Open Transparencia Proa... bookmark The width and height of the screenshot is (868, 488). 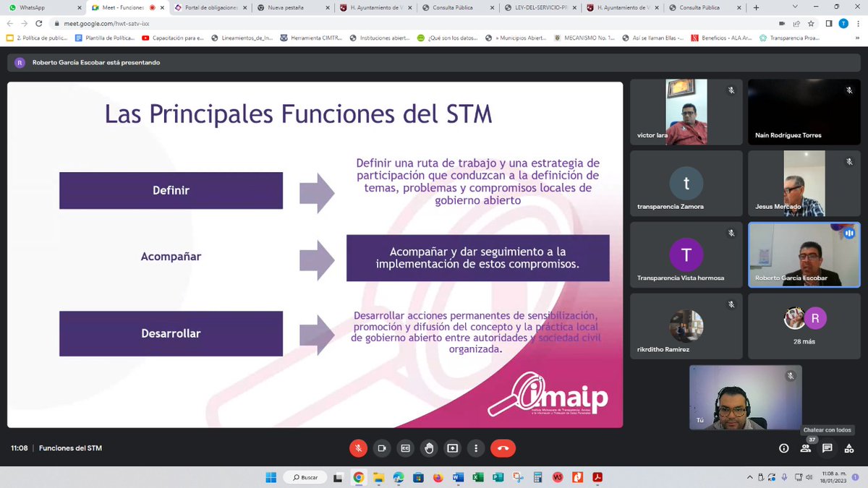[790, 38]
